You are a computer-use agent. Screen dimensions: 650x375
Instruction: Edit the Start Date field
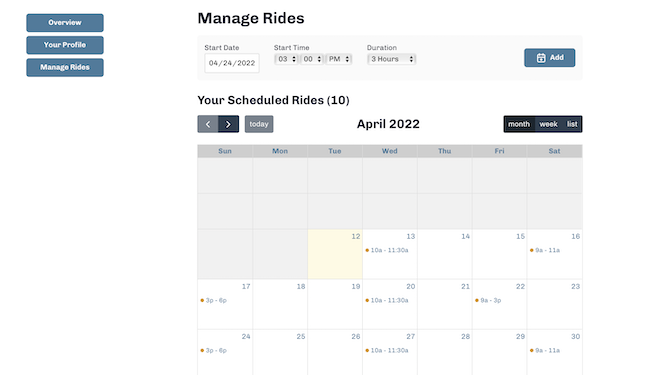pos(232,63)
